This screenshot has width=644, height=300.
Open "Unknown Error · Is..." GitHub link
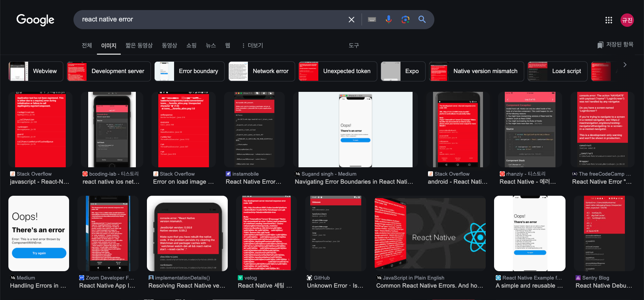(335, 286)
